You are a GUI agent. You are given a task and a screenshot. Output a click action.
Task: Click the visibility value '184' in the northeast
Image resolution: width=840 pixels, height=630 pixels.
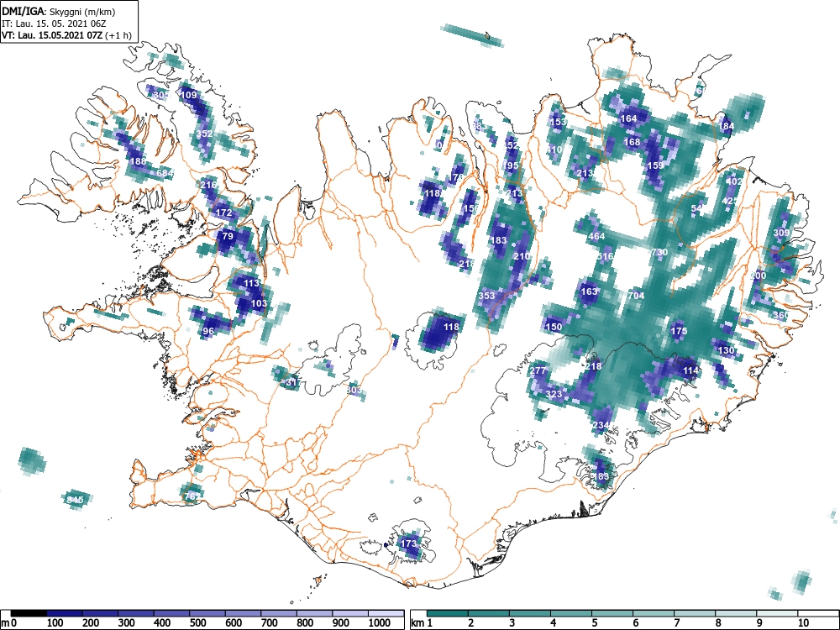727,127
